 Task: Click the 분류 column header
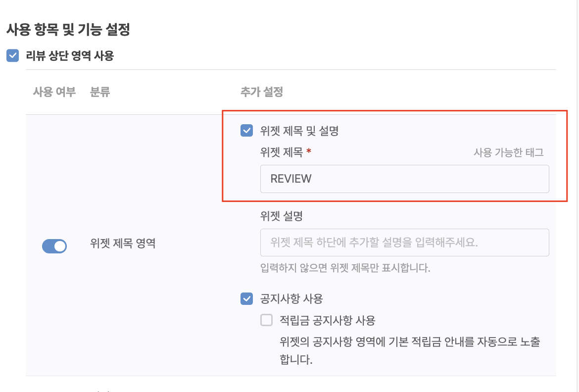click(x=99, y=92)
